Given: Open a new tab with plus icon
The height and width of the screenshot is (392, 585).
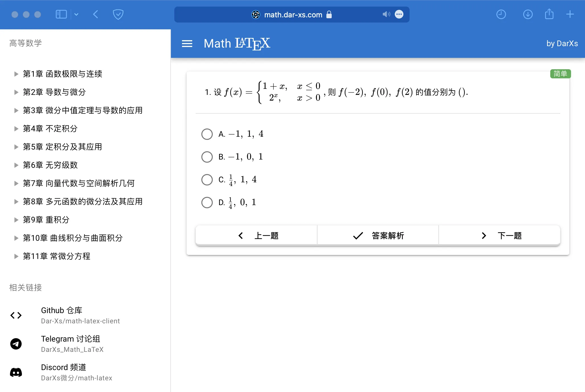Looking at the screenshot, I should pyautogui.click(x=570, y=14).
